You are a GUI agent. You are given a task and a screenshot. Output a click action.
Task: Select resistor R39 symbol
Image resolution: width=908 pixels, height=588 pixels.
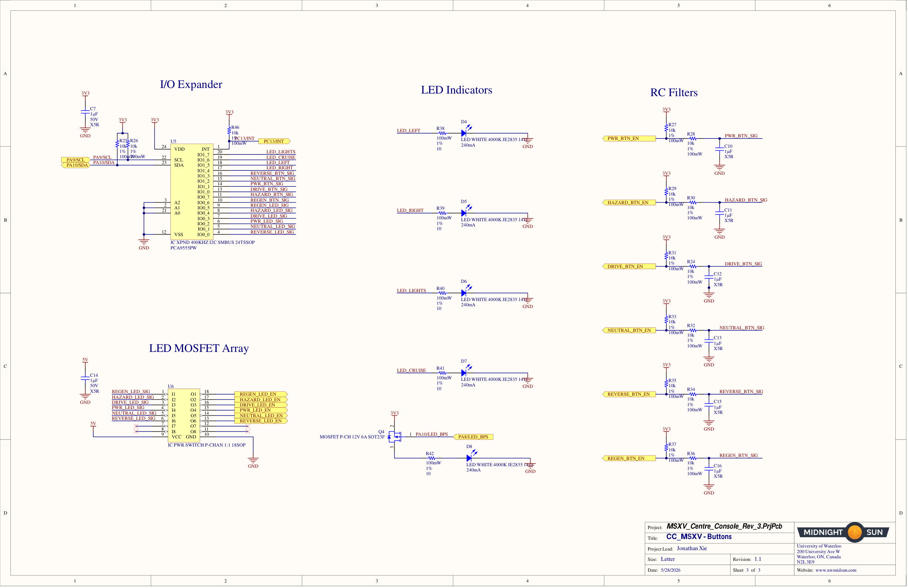tap(442, 213)
